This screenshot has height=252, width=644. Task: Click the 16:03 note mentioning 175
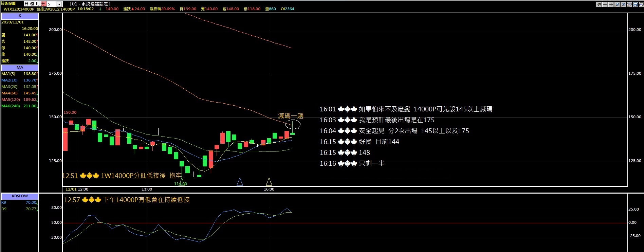click(377, 120)
